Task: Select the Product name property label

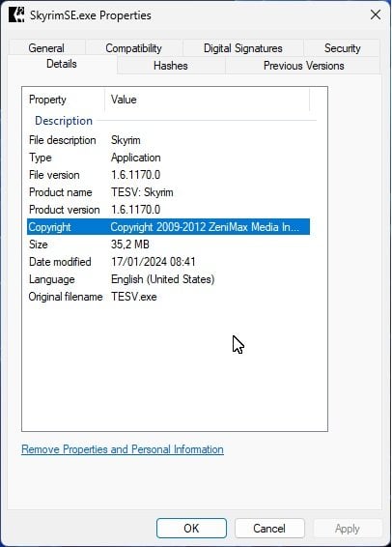Action: tap(61, 192)
